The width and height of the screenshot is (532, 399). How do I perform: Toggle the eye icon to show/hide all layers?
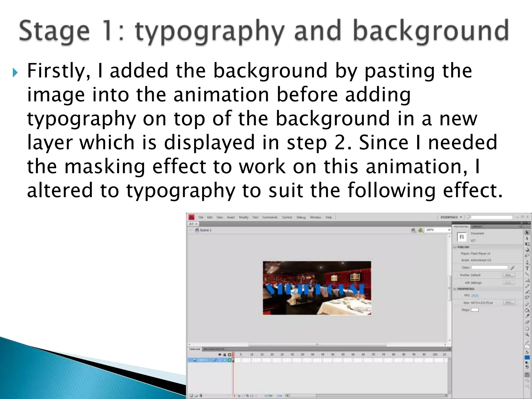tap(220, 355)
